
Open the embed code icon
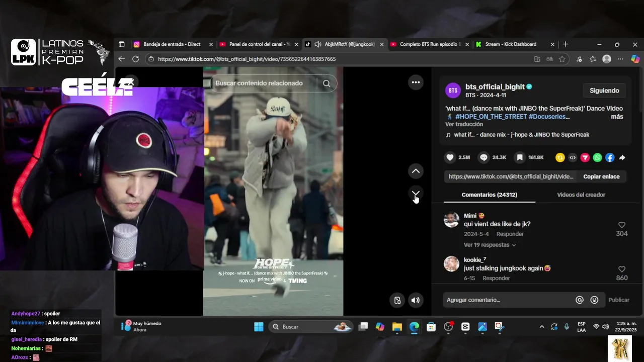[x=573, y=157]
